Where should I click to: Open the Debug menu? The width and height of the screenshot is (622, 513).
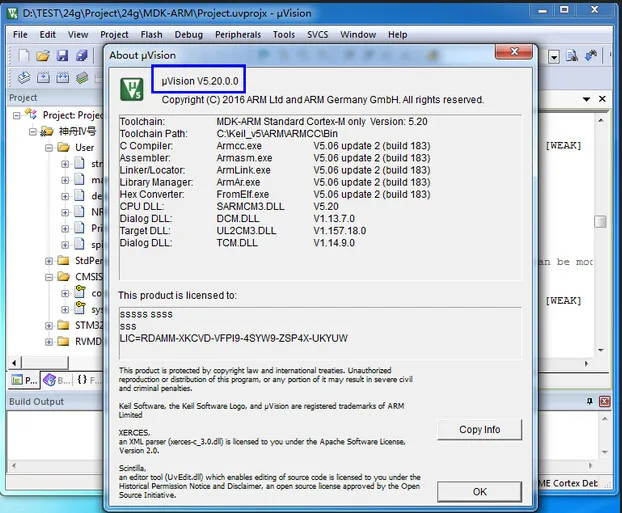click(x=189, y=35)
